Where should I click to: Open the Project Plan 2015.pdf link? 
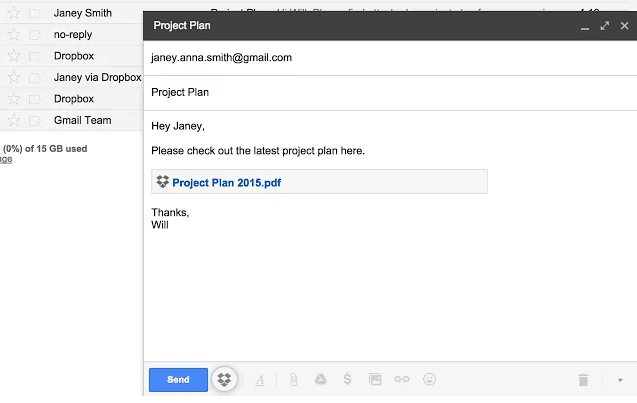(x=225, y=183)
